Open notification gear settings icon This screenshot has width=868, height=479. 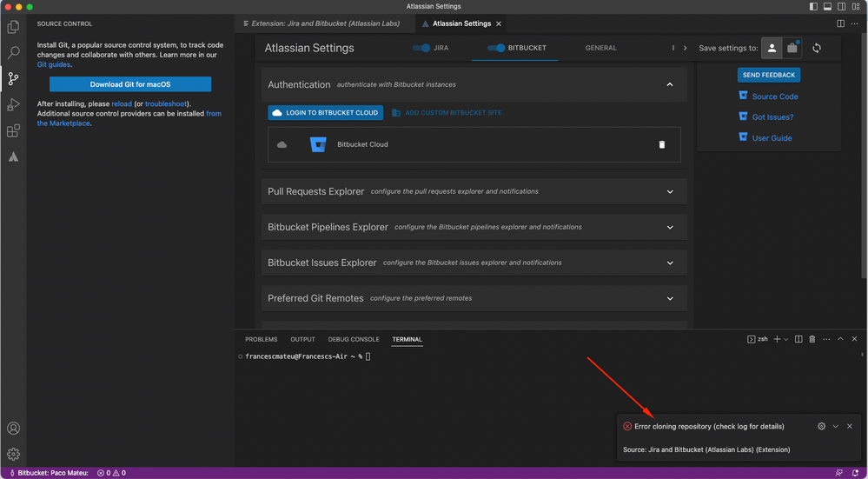coord(821,426)
